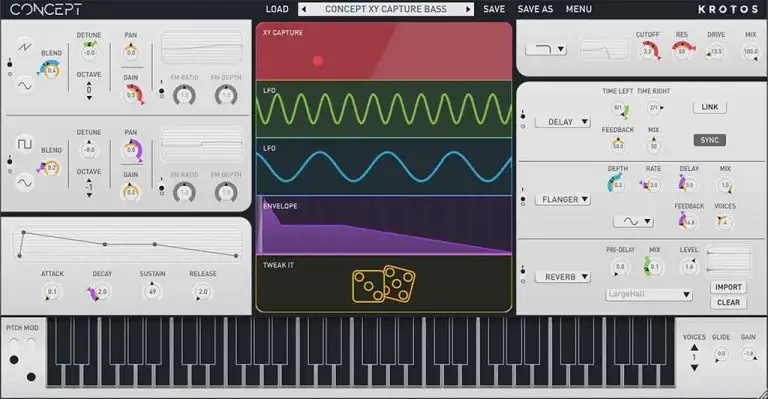Viewport: 768px width, 399px height.
Task: Click the reverb CLEAR button
Action: tap(728, 303)
